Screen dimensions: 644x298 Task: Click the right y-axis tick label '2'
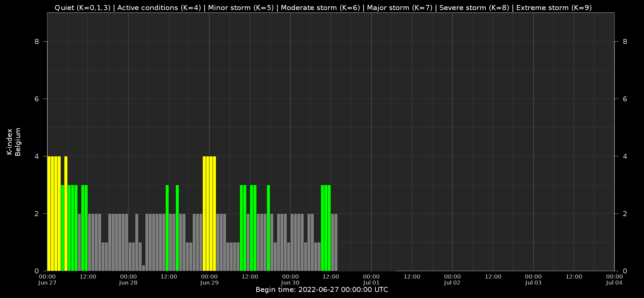[x=625, y=214]
